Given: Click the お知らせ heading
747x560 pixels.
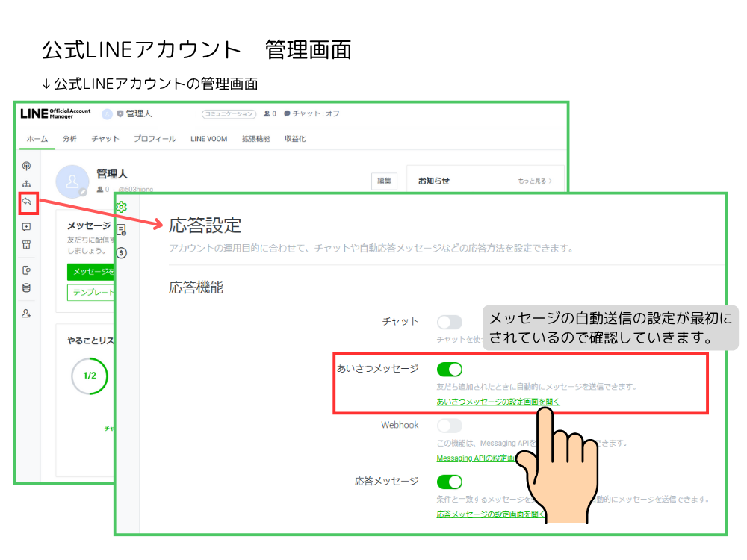Looking at the screenshot, I should [x=433, y=181].
